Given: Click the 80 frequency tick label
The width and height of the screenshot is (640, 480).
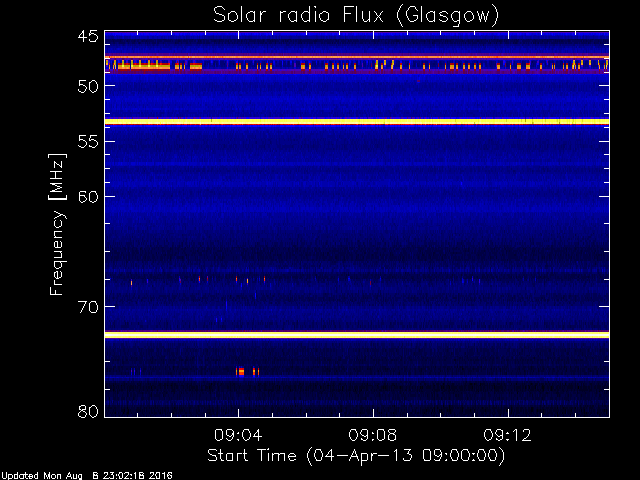Looking at the screenshot, I should 88,411.
